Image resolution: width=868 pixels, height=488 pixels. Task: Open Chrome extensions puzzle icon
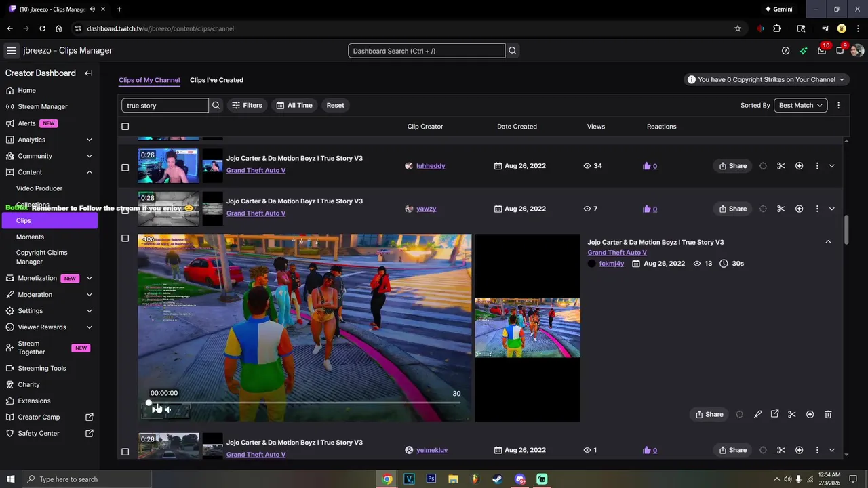tap(777, 28)
